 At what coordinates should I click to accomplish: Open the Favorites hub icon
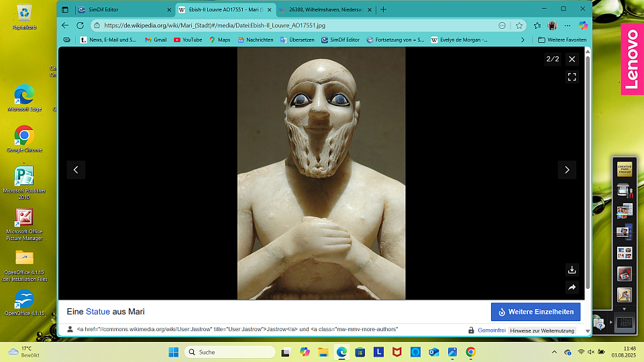tap(537, 25)
